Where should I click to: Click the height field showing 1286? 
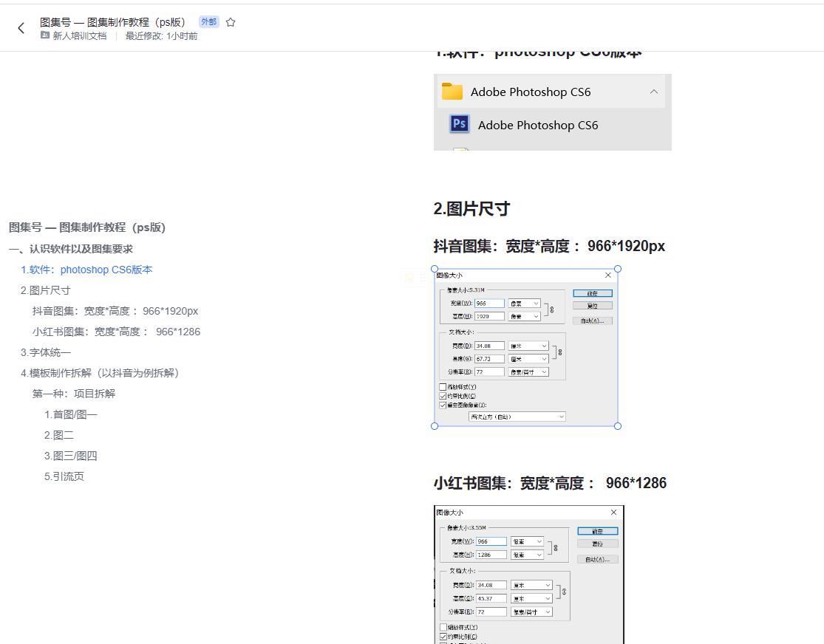491,555
